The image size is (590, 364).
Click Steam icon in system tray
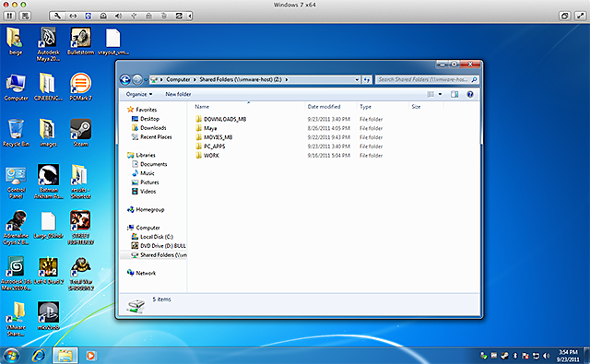pos(504,356)
